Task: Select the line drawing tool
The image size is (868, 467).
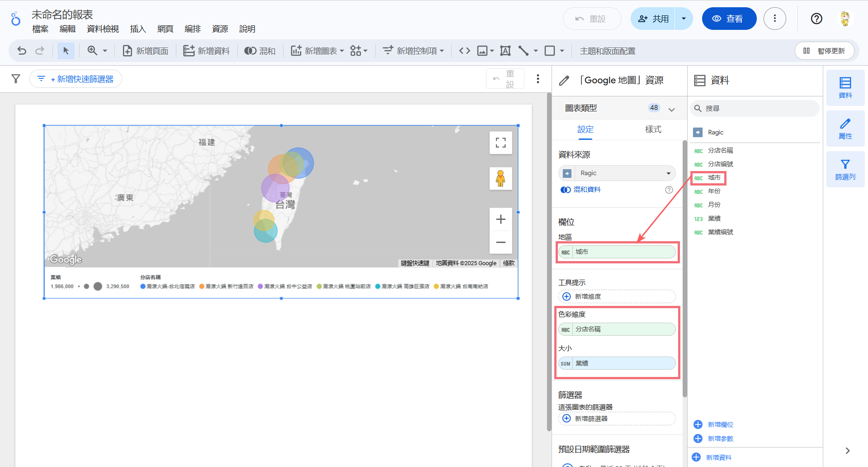Action: click(x=524, y=51)
